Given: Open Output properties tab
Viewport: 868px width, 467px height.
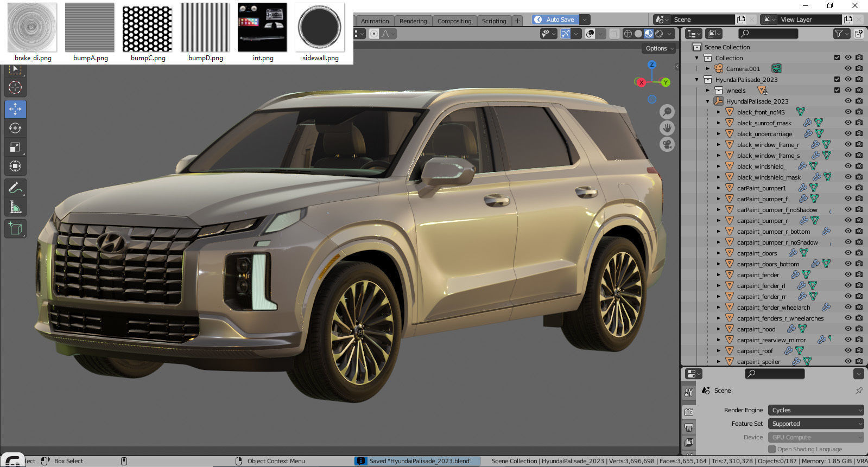Looking at the screenshot, I should coord(689,427).
